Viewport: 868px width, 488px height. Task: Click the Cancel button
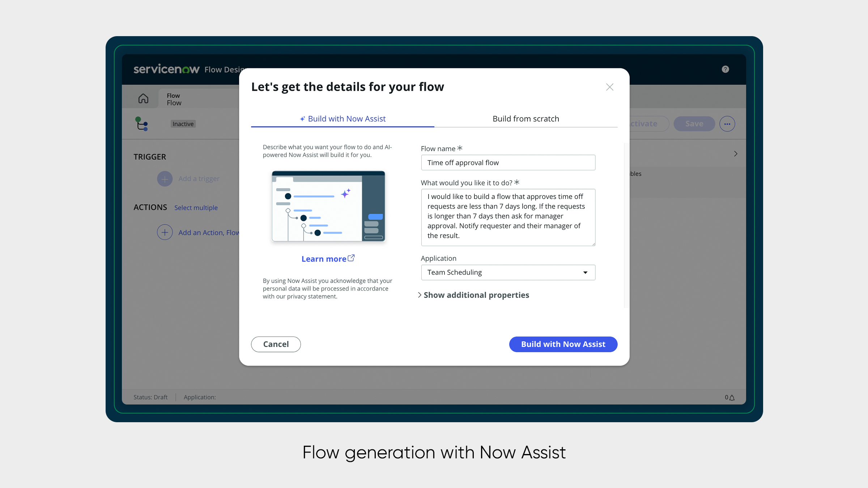pyautogui.click(x=276, y=344)
